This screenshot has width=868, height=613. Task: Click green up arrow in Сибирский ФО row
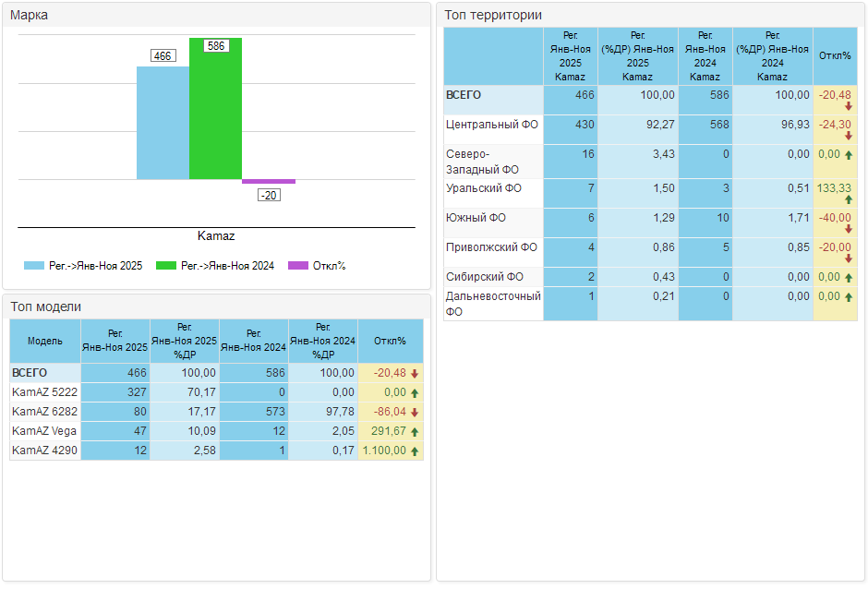coord(849,277)
